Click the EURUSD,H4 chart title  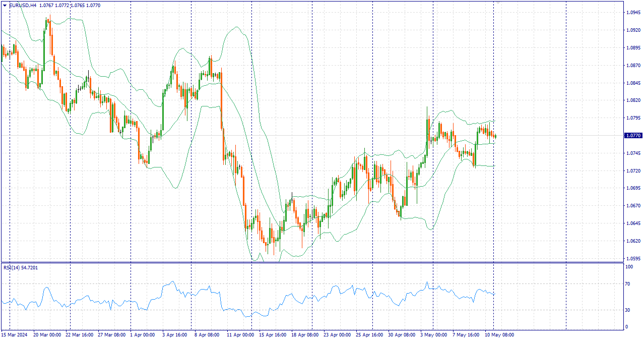click(x=23, y=5)
